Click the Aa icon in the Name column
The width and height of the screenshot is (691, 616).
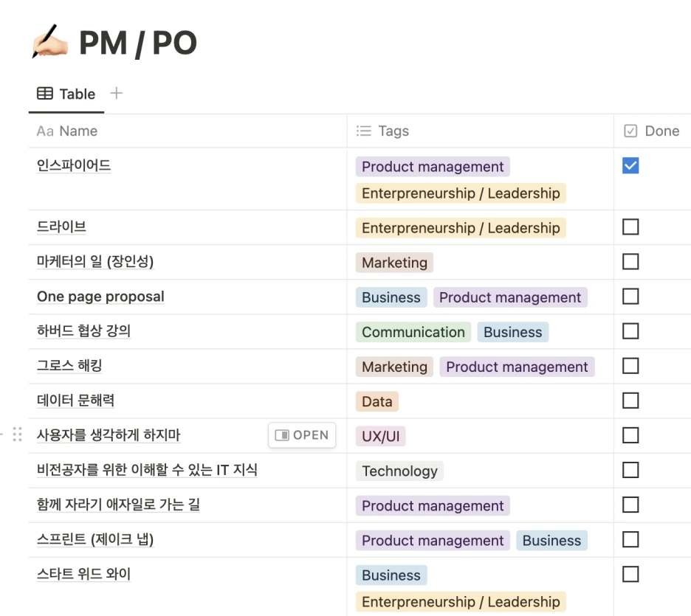coord(47,131)
